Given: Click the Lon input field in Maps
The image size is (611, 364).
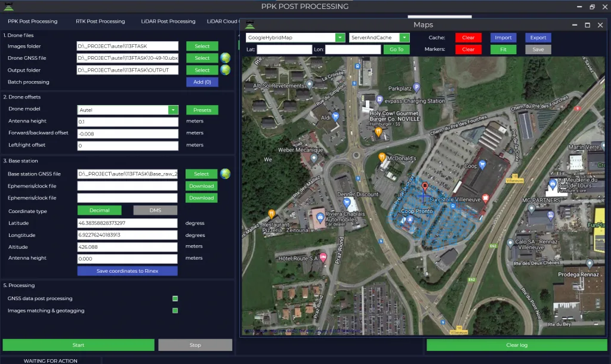Looking at the screenshot, I should pyautogui.click(x=353, y=50).
